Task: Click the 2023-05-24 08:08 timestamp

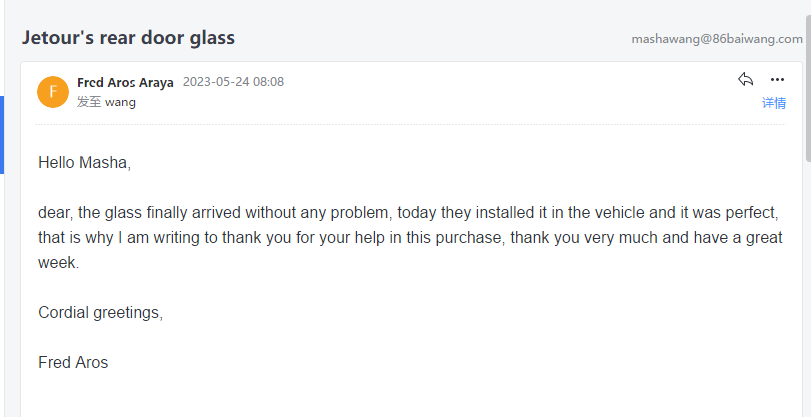Action: (x=233, y=82)
